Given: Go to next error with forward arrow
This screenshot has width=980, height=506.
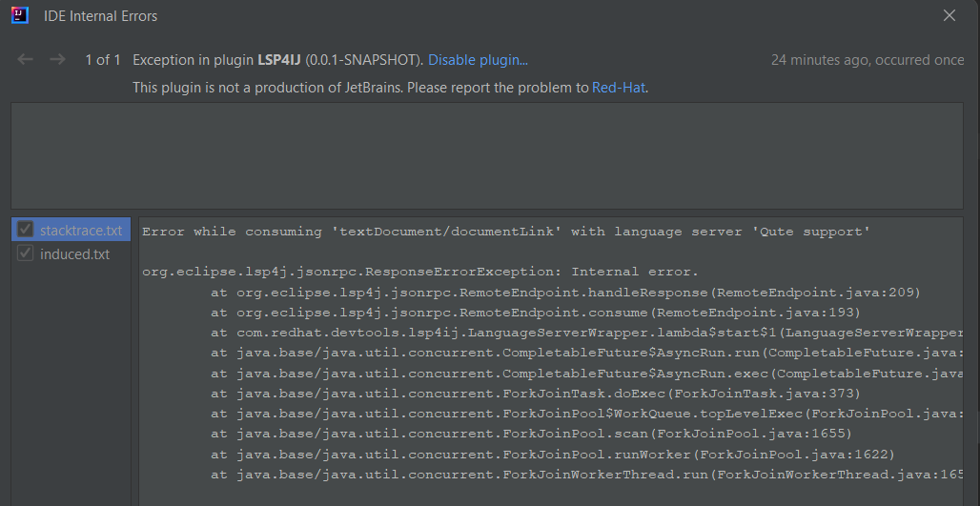Looking at the screenshot, I should point(57,59).
